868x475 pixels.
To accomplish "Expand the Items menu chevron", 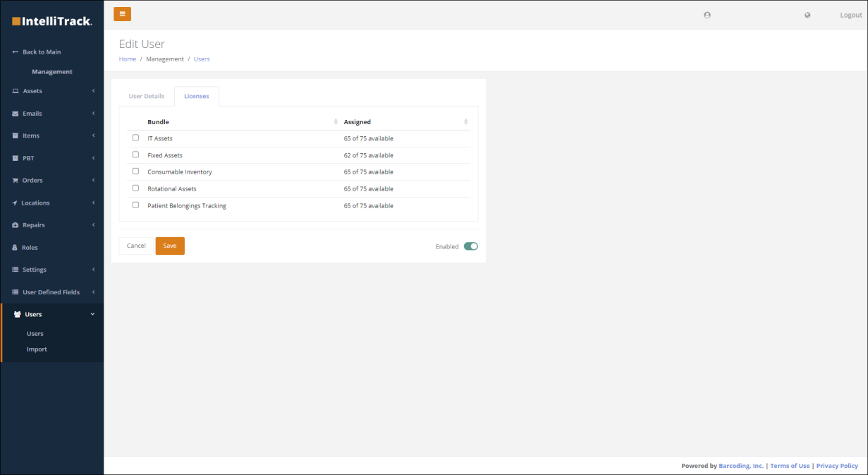I will point(93,136).
